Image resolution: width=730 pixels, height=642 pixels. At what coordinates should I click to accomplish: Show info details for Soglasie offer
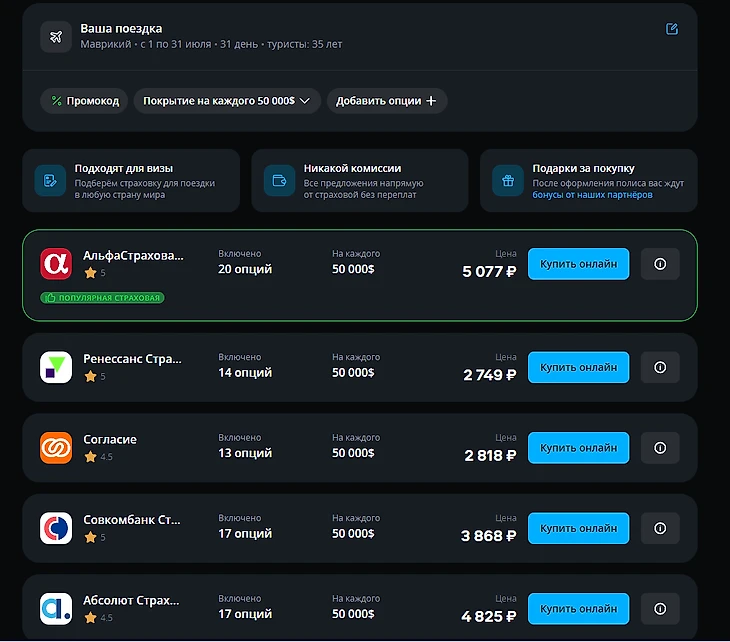(x=660, y=448)
